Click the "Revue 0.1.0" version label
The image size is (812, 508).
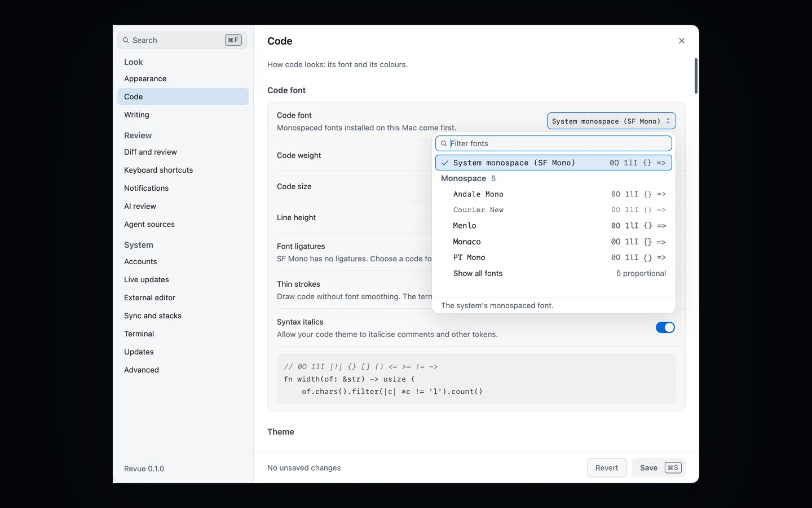[x=144, y=468]
